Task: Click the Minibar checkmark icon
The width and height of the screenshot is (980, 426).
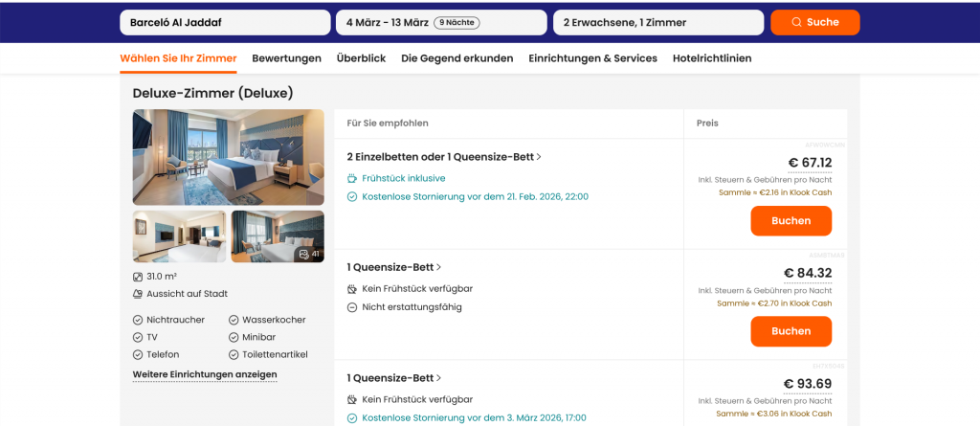Action: pyautogui.click(x=234, y=337)
